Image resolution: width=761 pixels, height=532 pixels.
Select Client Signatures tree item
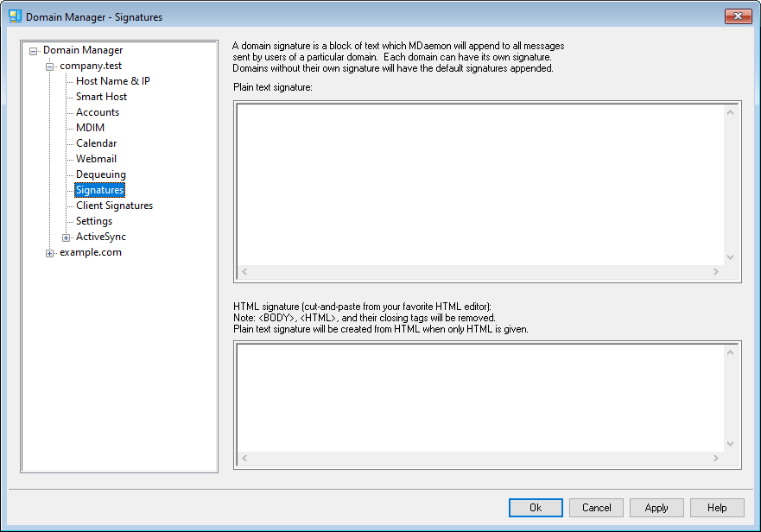(x=114, y=206)
